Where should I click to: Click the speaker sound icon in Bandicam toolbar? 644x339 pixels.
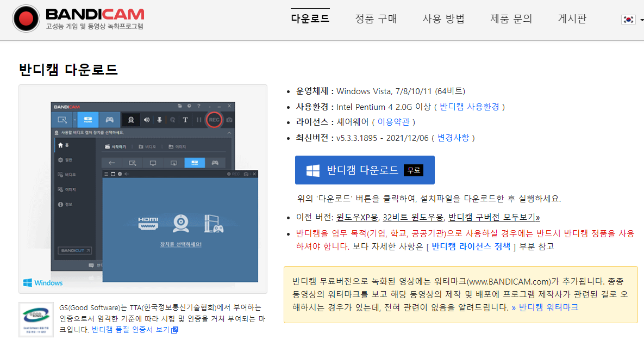pyautogui.click(x=147, y=120)
